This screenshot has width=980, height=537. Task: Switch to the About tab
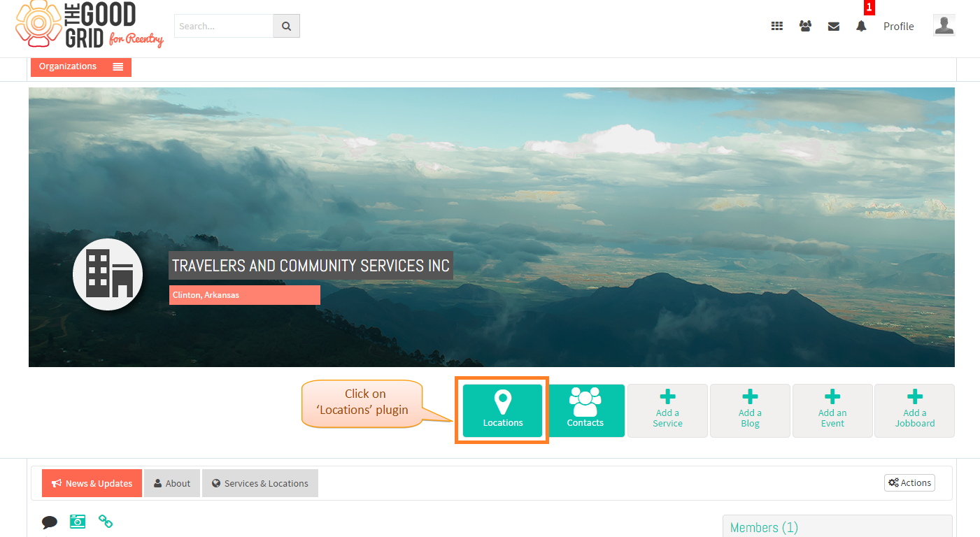click(172, 483)
